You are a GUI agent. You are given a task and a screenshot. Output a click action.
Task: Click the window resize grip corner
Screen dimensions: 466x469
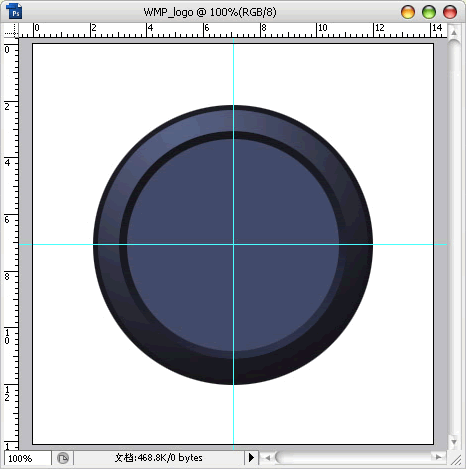tap(455, 459)
